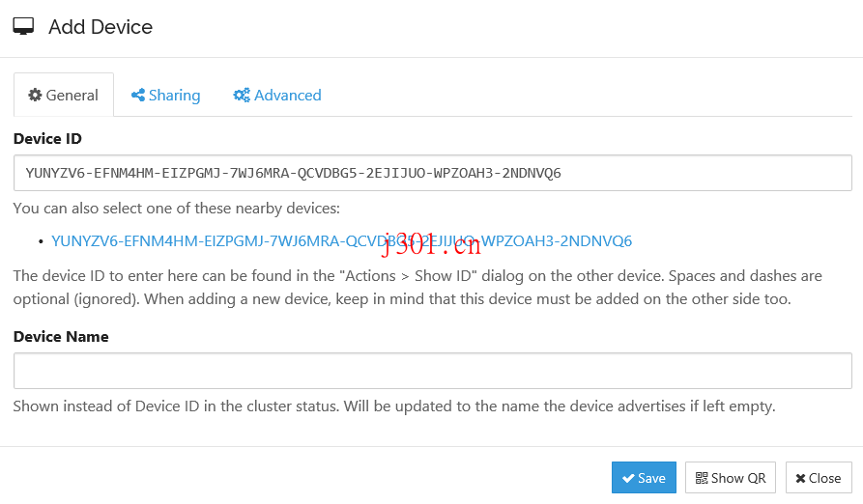Switch to the General tab
Screen dimensions: 863x504
pos(64,95)
